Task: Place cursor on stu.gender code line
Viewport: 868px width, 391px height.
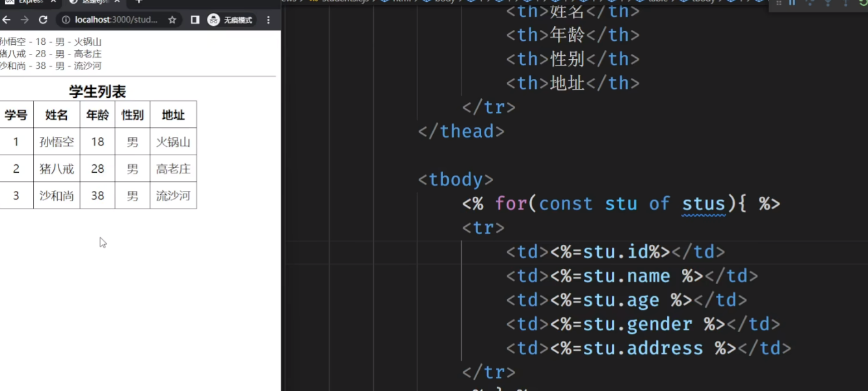Action: tap(643, 324)
